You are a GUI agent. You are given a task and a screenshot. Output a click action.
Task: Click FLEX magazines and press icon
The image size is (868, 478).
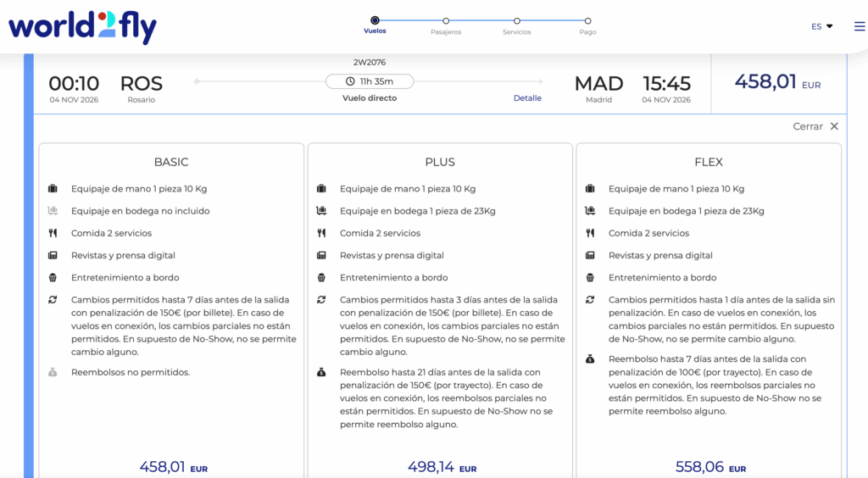tap(590, 255)
